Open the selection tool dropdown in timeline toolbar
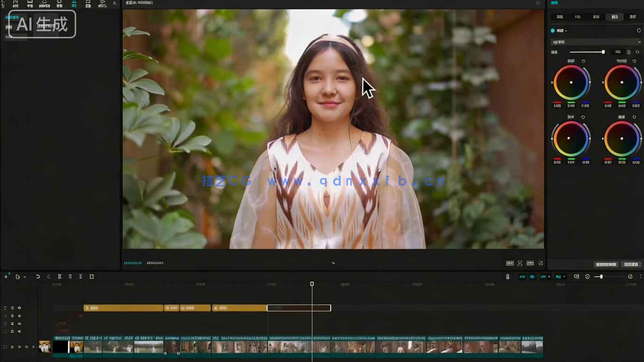The image size is (644, 362). [25, 276]
